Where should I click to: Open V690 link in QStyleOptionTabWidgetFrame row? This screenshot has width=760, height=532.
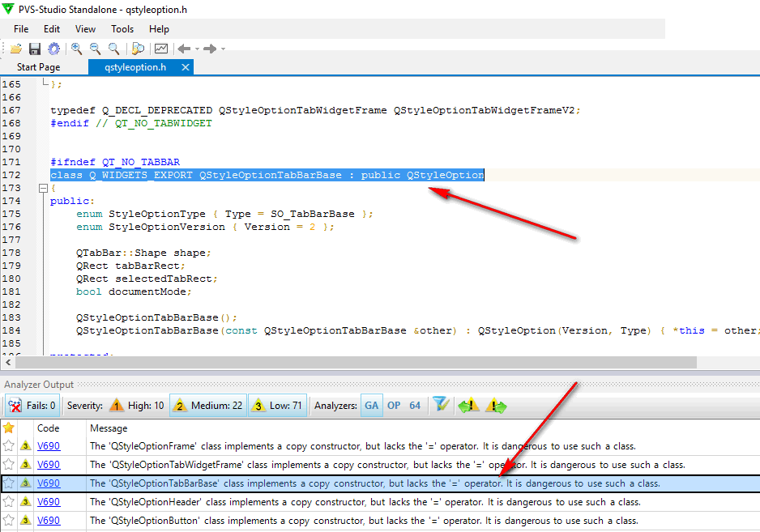coord(49,464)
